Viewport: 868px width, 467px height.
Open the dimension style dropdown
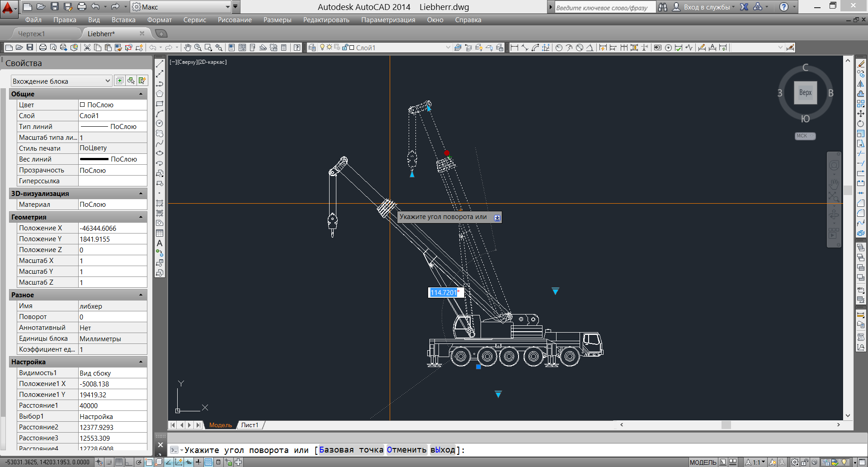point(757,48)
